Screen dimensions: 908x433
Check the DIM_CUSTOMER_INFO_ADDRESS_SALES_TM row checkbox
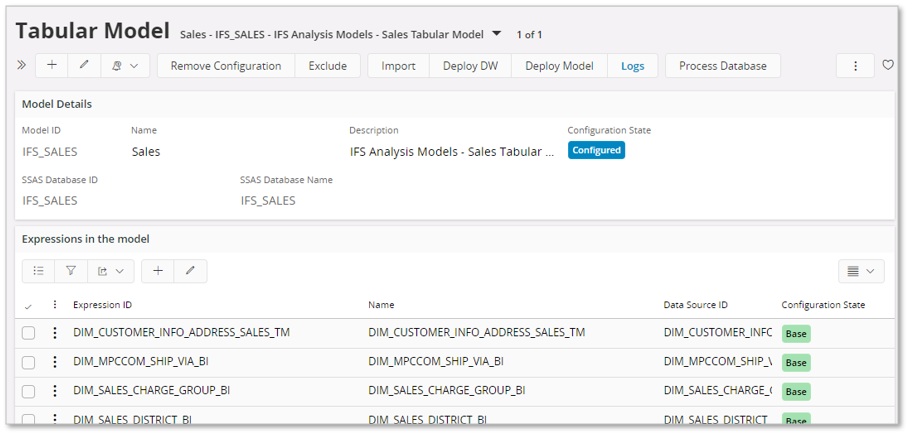pos(29,333)
